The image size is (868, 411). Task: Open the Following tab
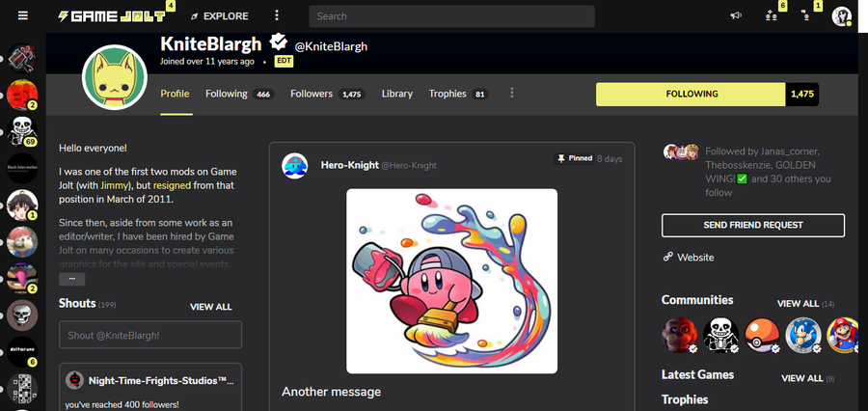click(240, 94)
